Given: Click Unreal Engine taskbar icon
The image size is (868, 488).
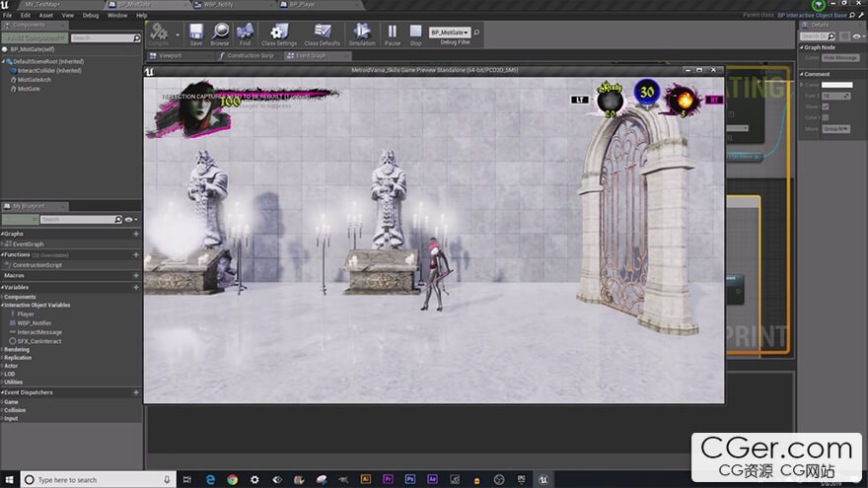Looking at the screenshot, I should coord(543,480).
